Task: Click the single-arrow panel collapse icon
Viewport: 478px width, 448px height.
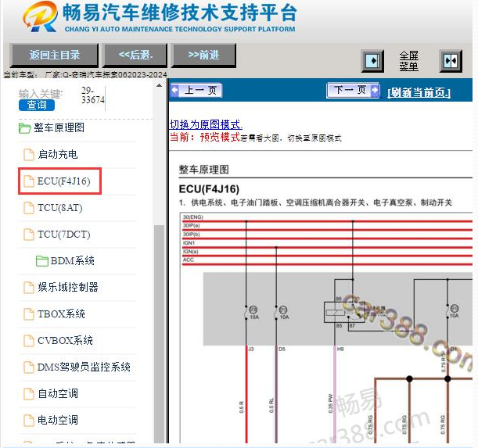Action: coord(372,61)
